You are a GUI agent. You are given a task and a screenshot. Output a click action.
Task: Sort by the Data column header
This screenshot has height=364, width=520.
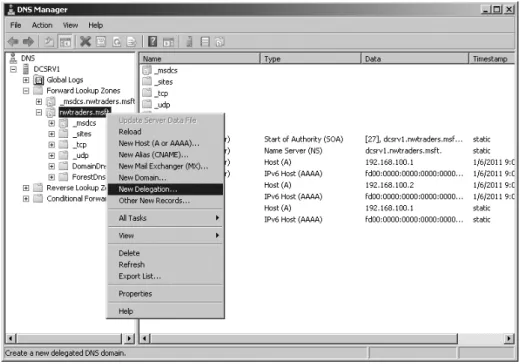(x=415, y=59)
